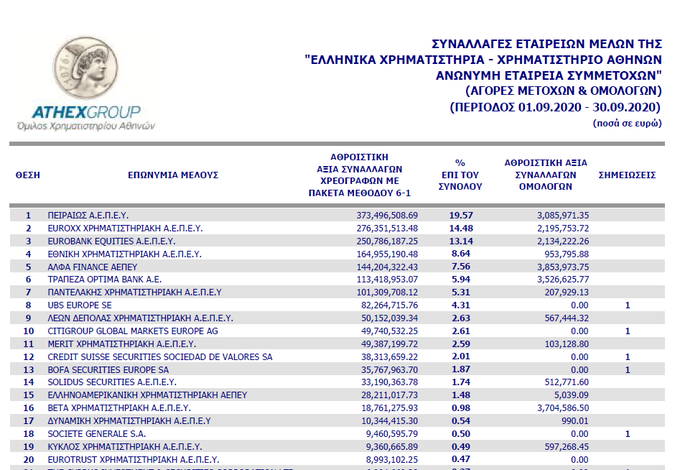
Task: Select percentage 0.98 for ΒΕΤΑ
Action: tap(461, 408)
